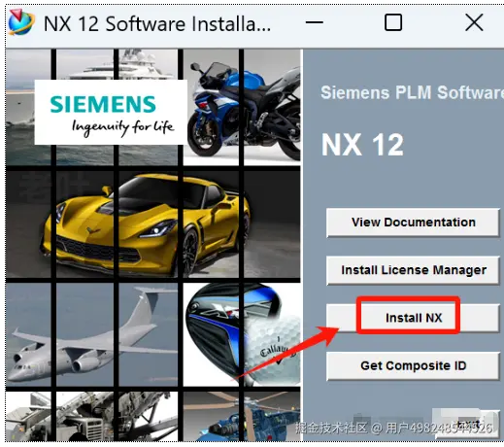Start the Install NX option
The width and height of the screenshot is (504, 447).
coord(413,318)
